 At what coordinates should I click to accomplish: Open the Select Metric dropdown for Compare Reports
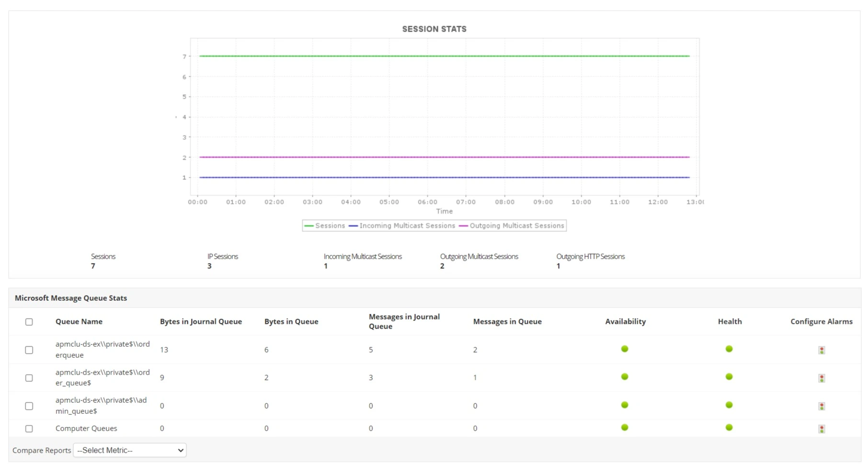pyautogui.click(x=129, y=450)
